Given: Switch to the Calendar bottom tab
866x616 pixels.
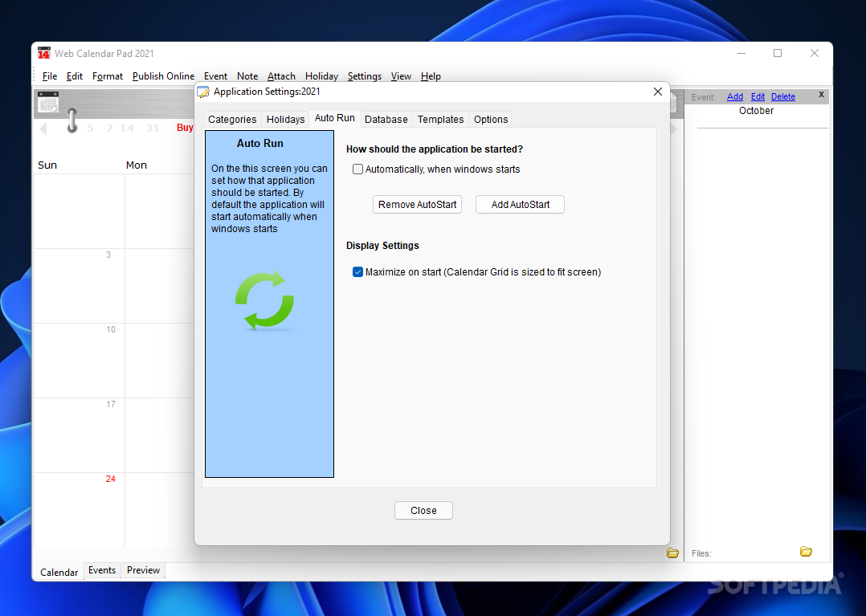Looking at the screenshot, I should click(x=59, y=573).
